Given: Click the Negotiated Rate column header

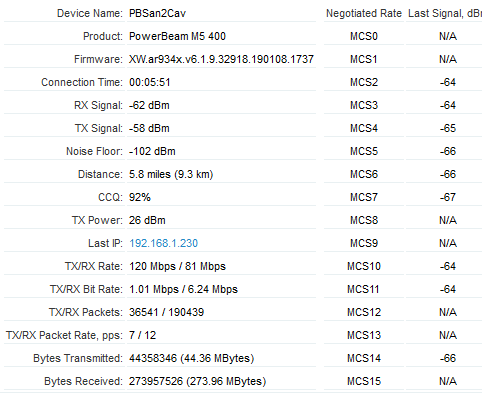Looking at the screenshot, I should [364, 13].
